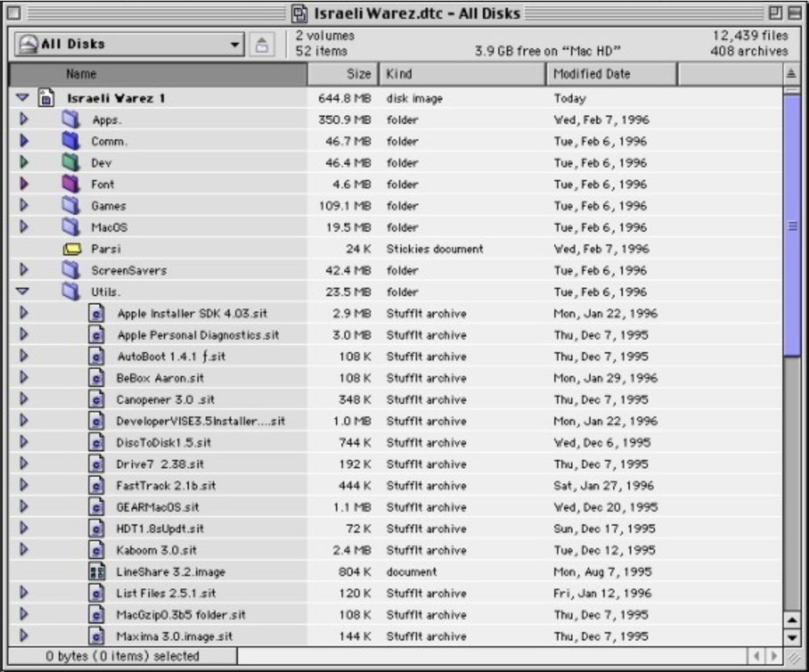Click the scroll down arrow
Image resolution: width=809 pixels, height=672 pixels.
click(x=792, y=638)
